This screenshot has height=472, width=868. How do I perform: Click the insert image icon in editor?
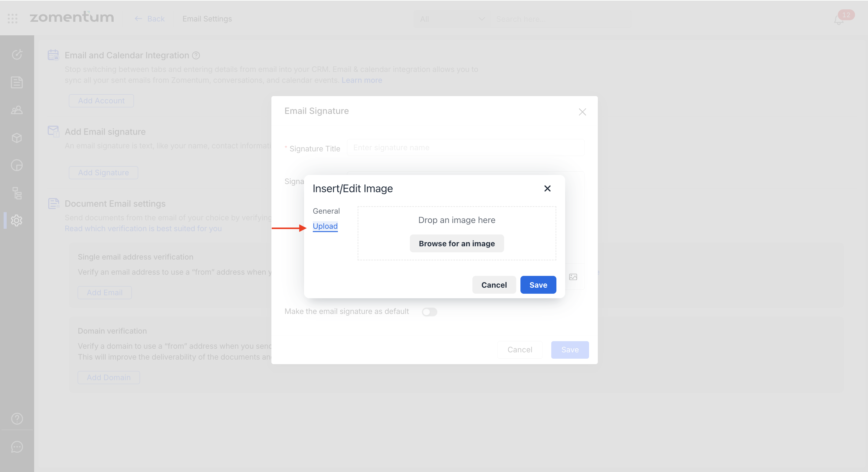point(573,277)
